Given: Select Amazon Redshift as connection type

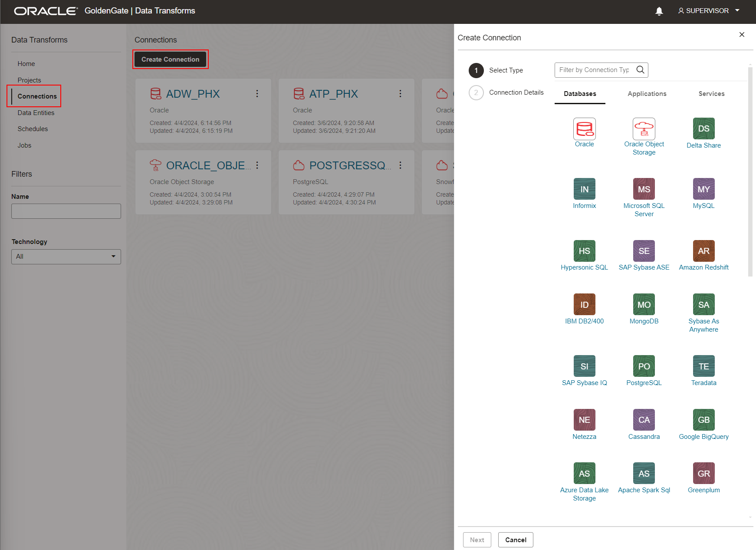Looking at the screenshot, I should [x=703, y=251].
